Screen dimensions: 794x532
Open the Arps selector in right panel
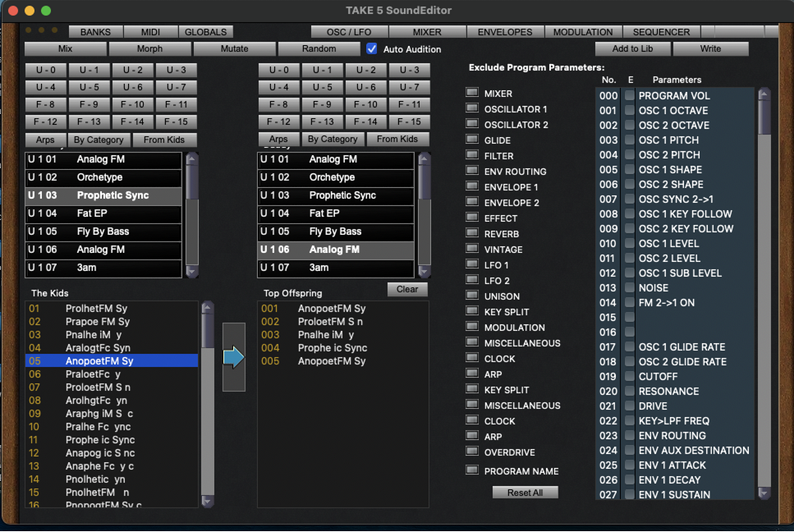(278, 140)
